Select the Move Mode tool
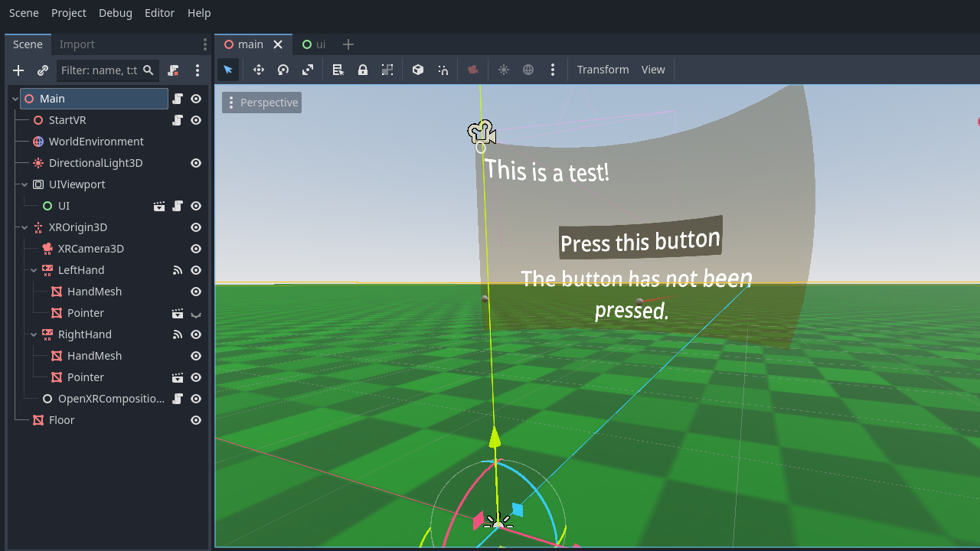This screenshot has width=980, height=551. [x=259, y=70]
